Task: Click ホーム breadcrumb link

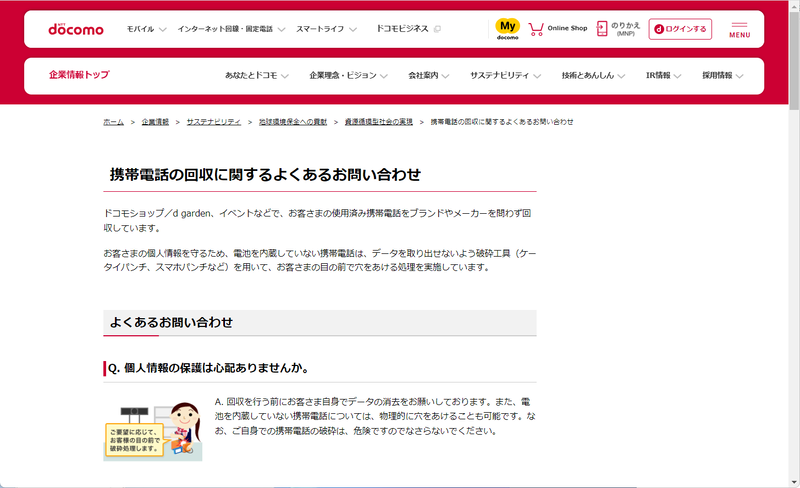Action: click(x=113, y=122)
